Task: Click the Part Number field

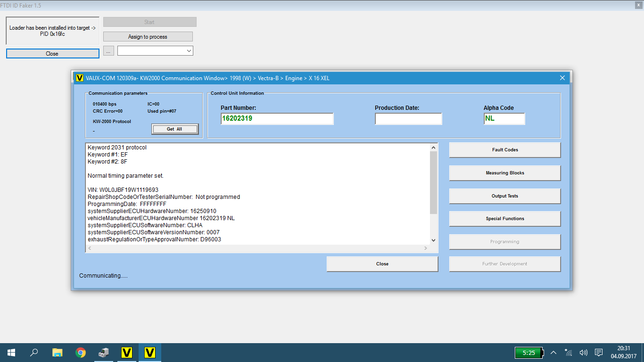Action: coord(277,119)
